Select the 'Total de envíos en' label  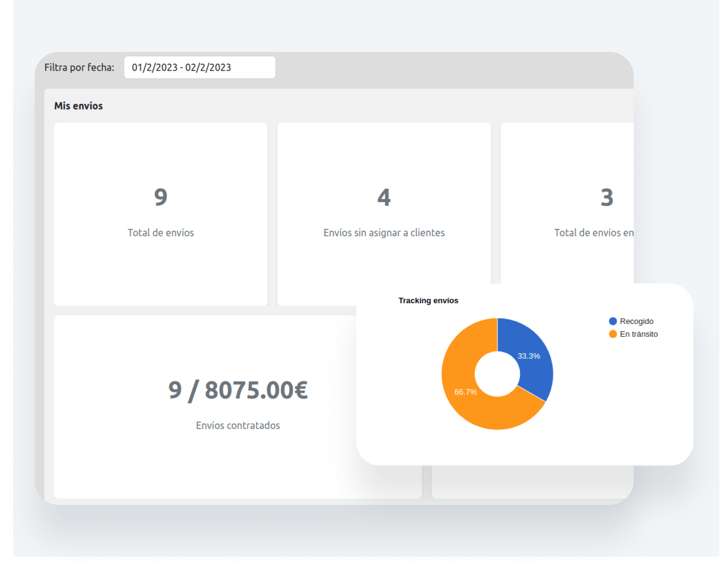(x=594, y=233)
